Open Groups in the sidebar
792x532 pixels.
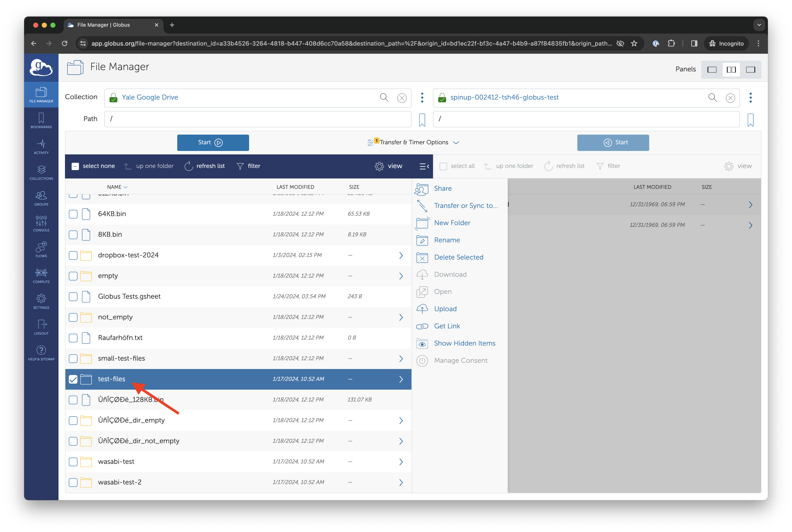pyautogui.click(x=41, y=198)
